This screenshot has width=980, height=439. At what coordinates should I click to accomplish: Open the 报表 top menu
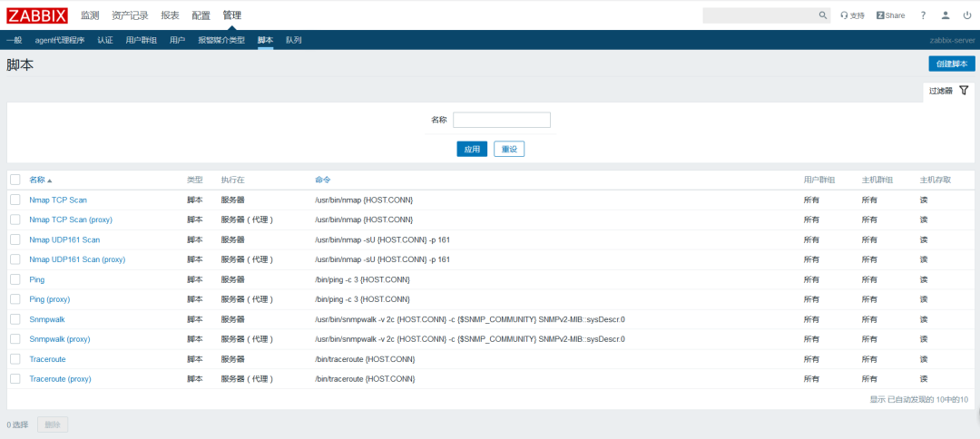pyautogui.click(x=170, y=15)
